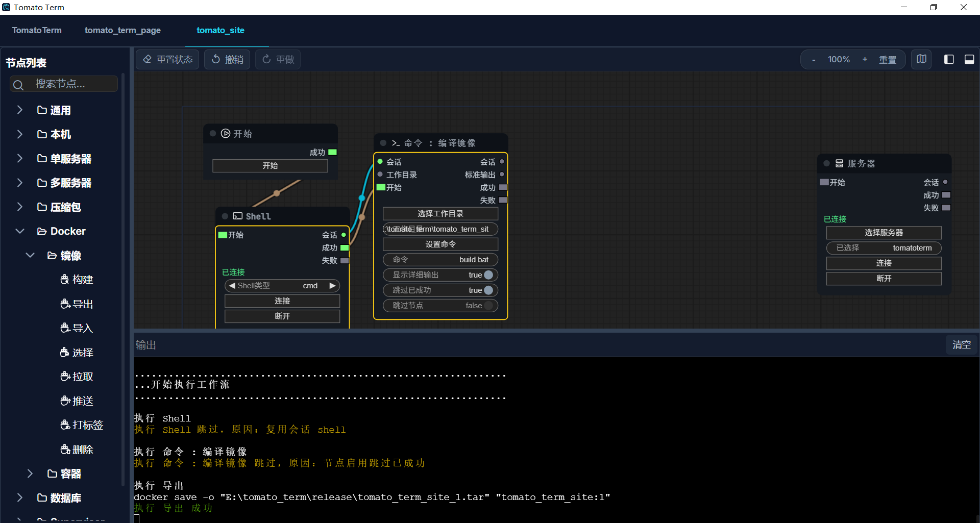Image resolution: width=980 pixels, height=523 pixels.
Task: Expand the 通用 folder in node list
Action: tap(20, 110)
